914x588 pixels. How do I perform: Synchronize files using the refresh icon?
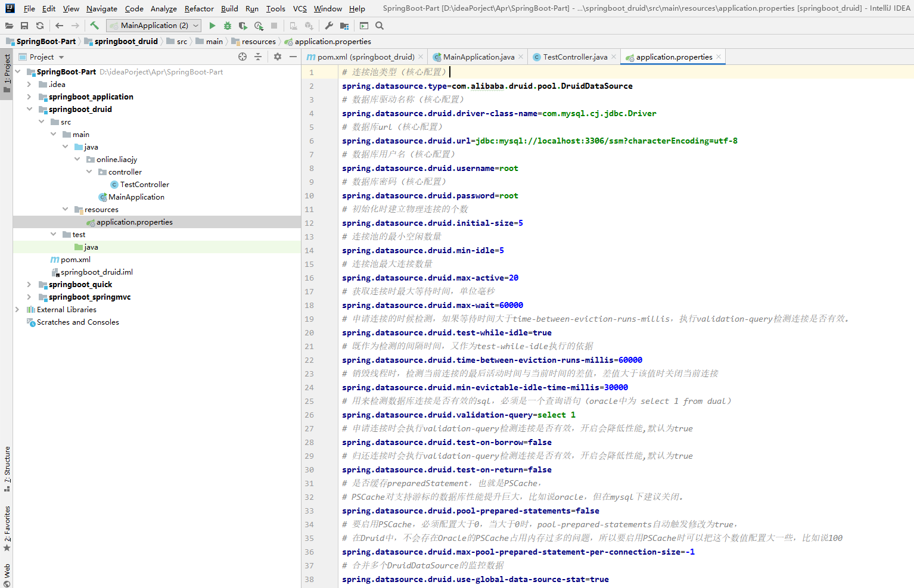(40, 26)
